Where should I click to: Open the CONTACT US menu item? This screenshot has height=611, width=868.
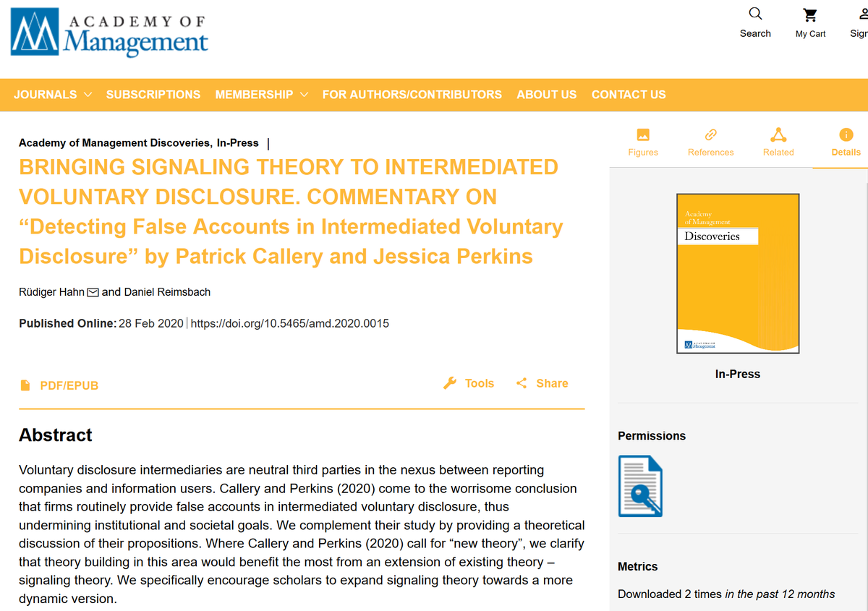click(x=629, y=95)
